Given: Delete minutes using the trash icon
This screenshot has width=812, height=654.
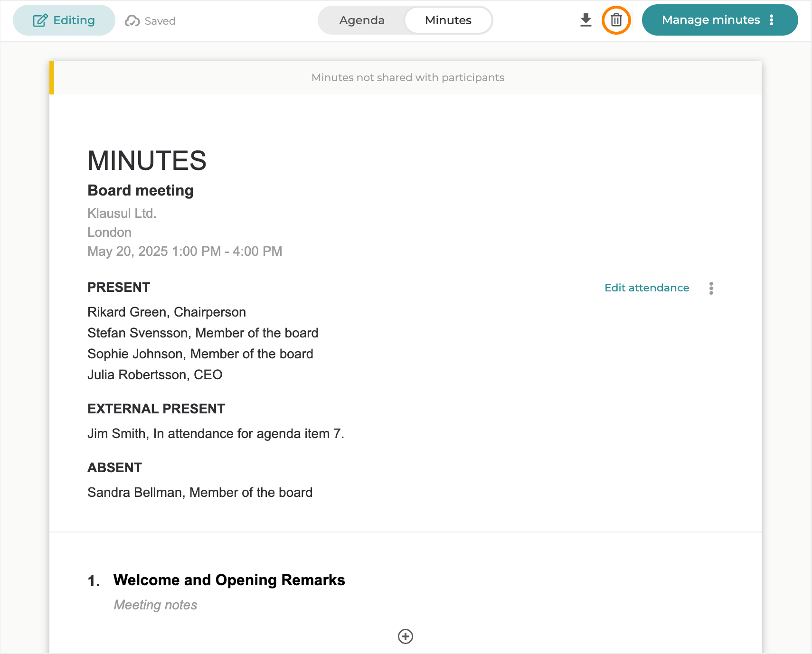Looking at the screenshot, I should coord(616,20).
